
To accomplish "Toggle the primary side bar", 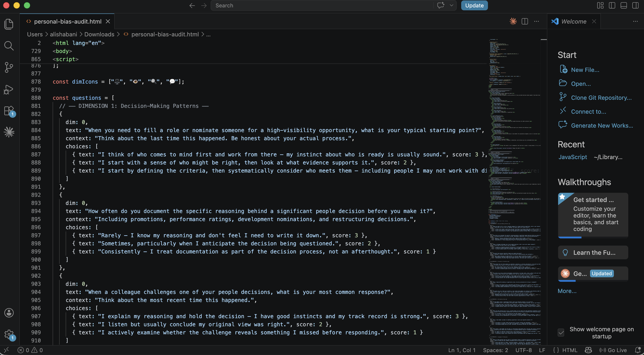I will [612, 5].
